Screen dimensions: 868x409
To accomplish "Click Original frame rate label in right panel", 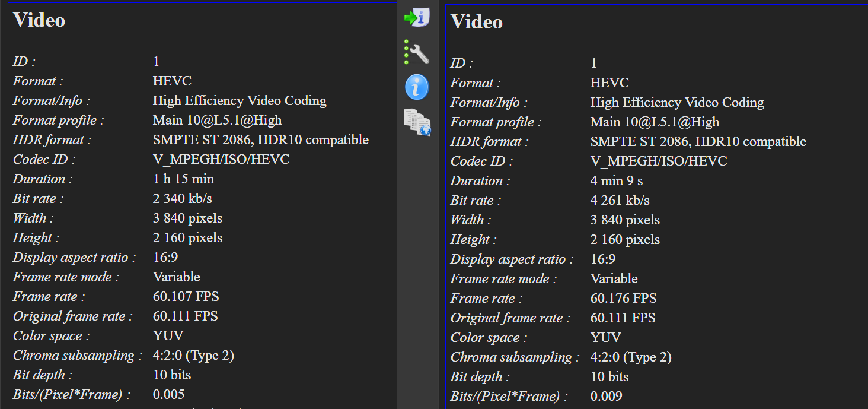I will pyautogui.click(x=510, y=318).
